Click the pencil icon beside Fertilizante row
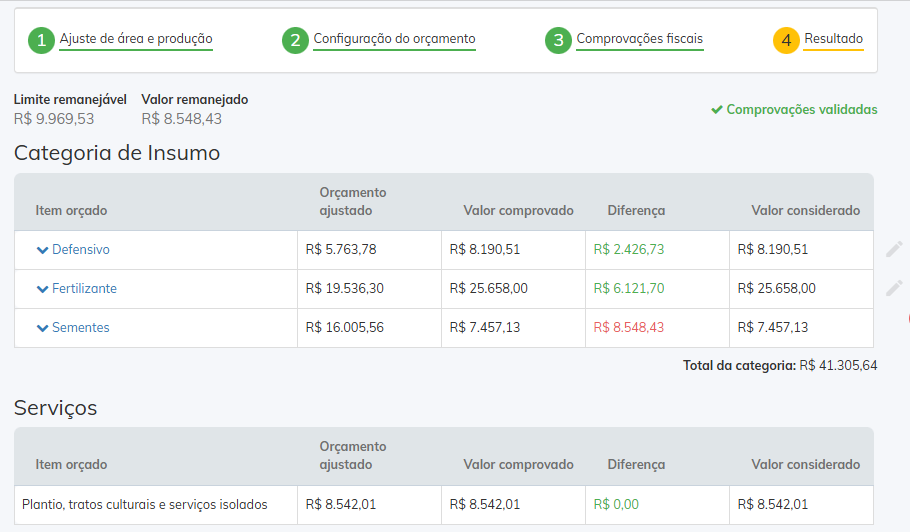Screen dimensions: 910x532 894,288
